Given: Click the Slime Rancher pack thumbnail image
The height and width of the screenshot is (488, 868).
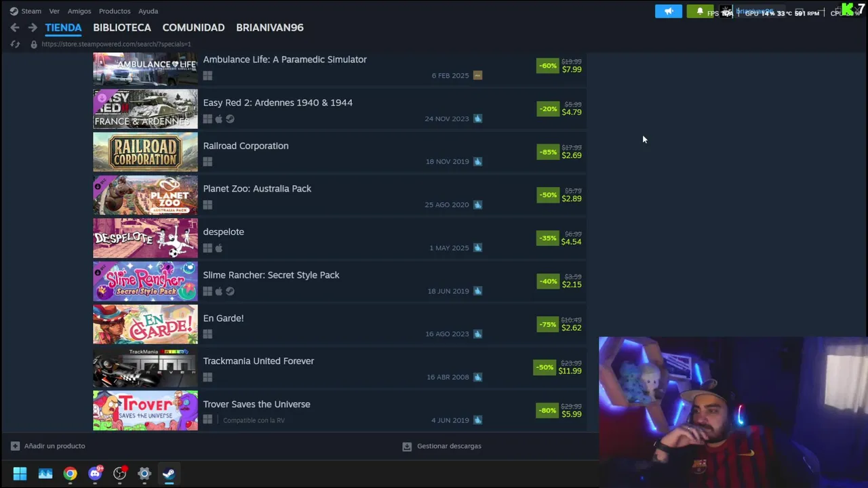Looking at the screenshot, I should tap(145, 281).
